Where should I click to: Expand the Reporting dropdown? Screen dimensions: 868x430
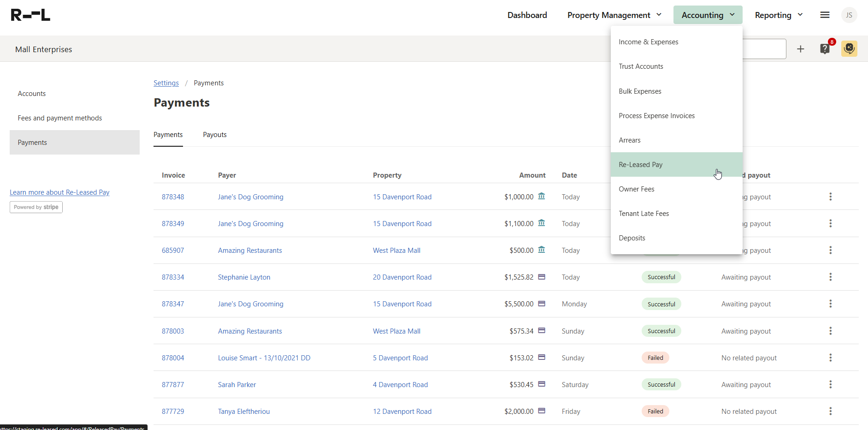pos(779,15)
